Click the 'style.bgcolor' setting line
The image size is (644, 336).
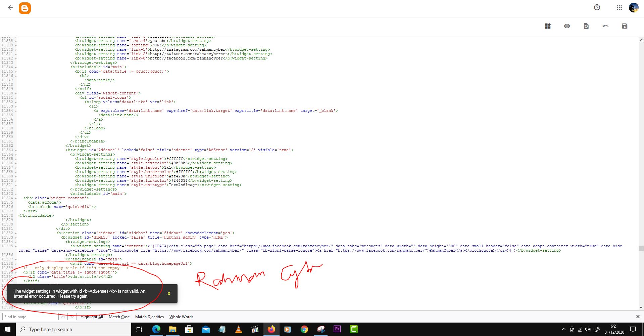point(151,159)
